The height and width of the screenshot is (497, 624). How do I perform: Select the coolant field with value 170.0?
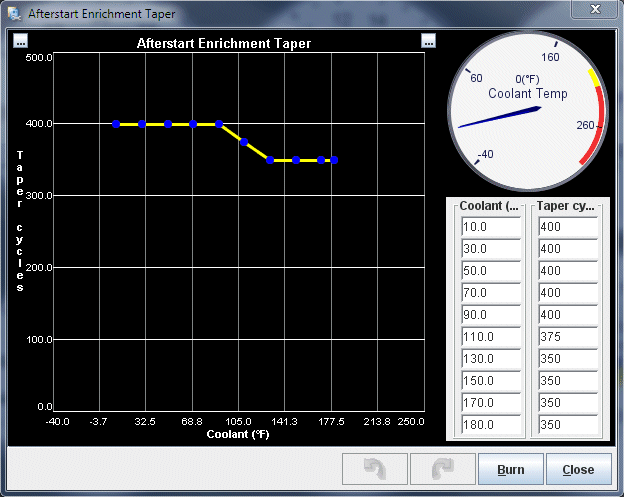[x=491, y=403]
